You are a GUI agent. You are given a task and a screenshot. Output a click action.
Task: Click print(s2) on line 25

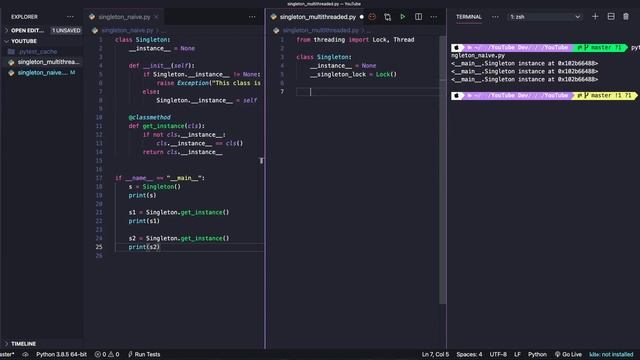coord(144,247)
